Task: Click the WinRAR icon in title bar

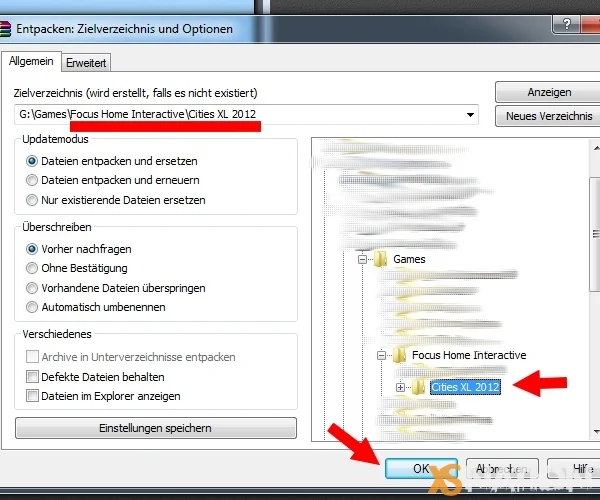Action: (x=5, y=29)
